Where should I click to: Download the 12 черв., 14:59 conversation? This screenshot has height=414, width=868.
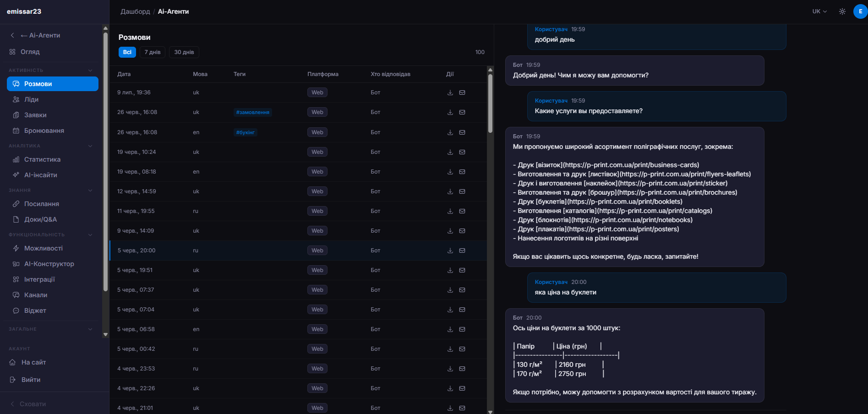click(450, 191)
